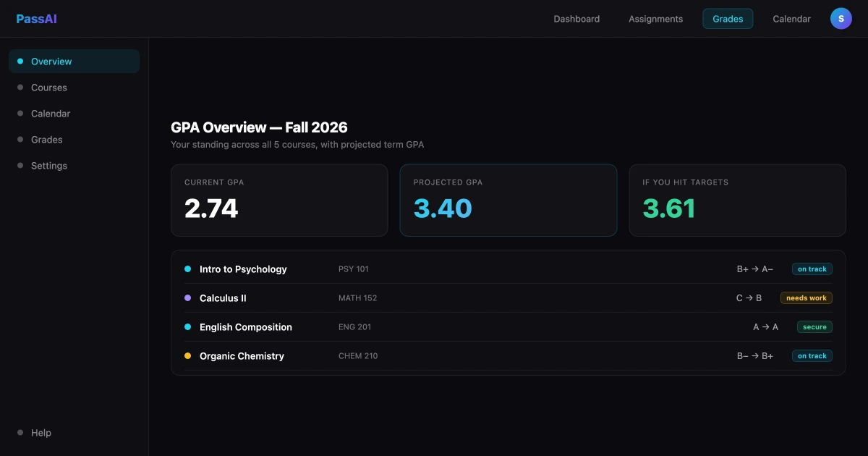
Task: Click the purple dot beside Calculus II
Action: [187, 298]
